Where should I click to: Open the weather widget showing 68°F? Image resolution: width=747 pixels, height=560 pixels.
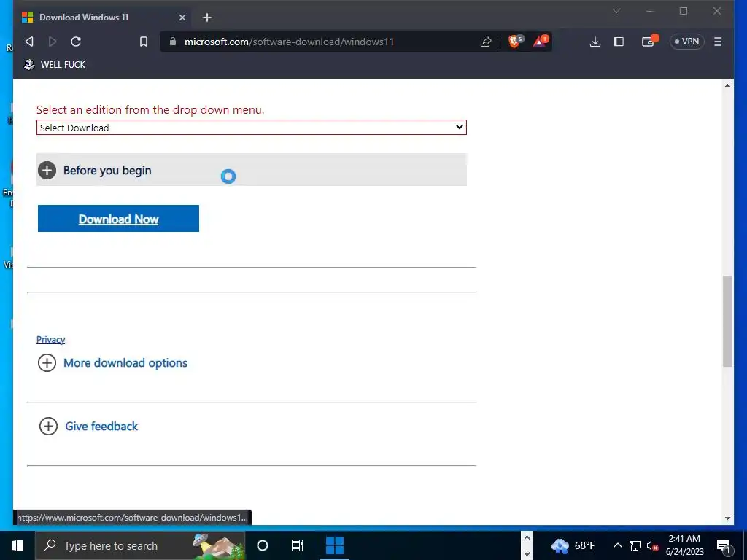(573, 545)
